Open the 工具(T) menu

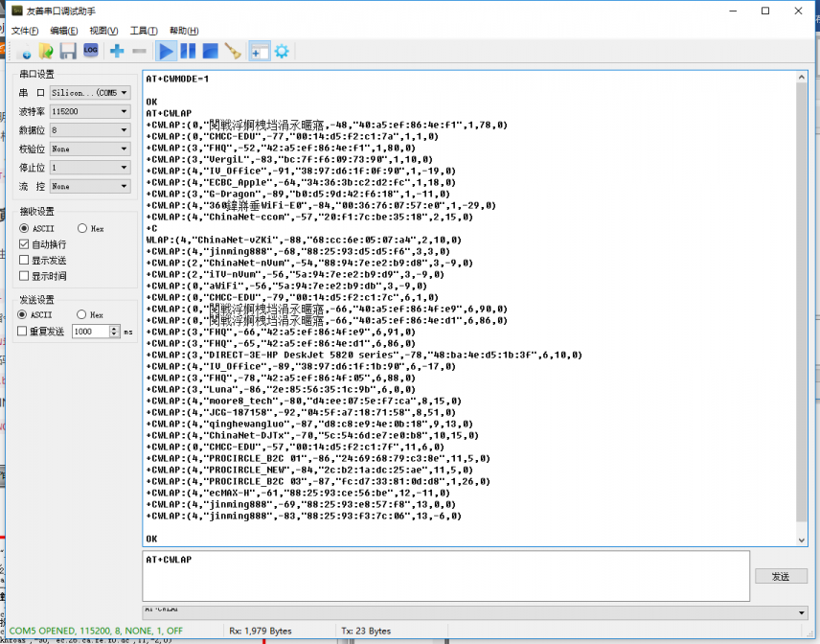144,31
